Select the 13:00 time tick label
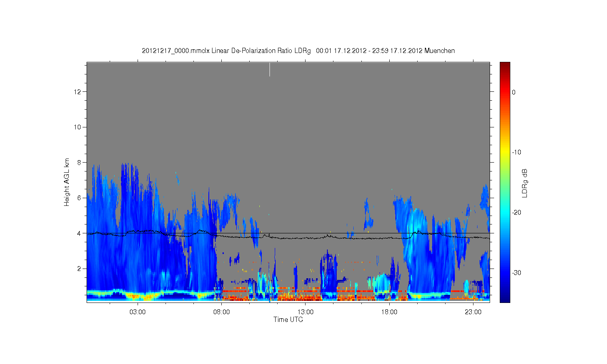This screenshot has width=607, height=364. (x=306, y=312)
